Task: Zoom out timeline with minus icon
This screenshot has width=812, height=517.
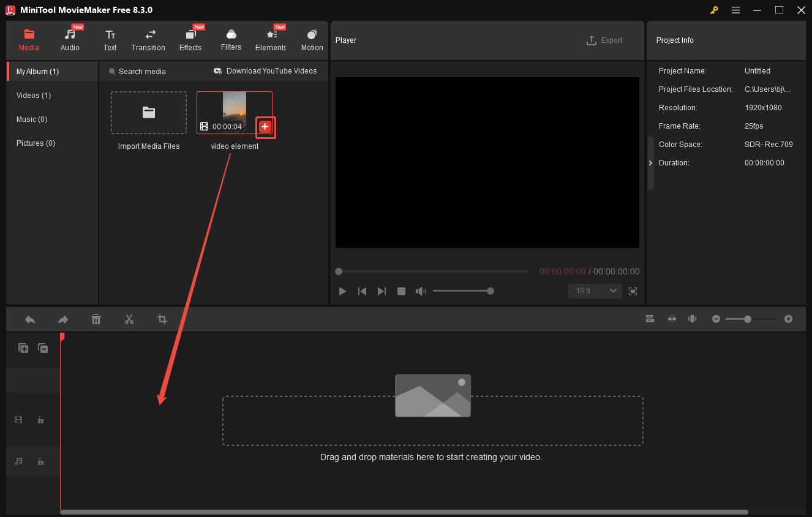Action: tap(716, 319)
